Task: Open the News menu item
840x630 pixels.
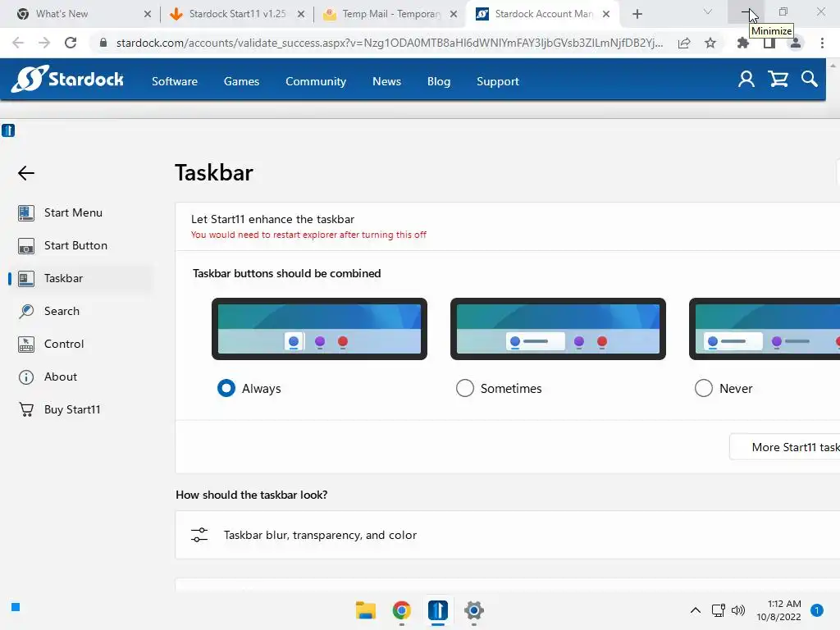Action: pyautogui.click(x=387, y=81)
